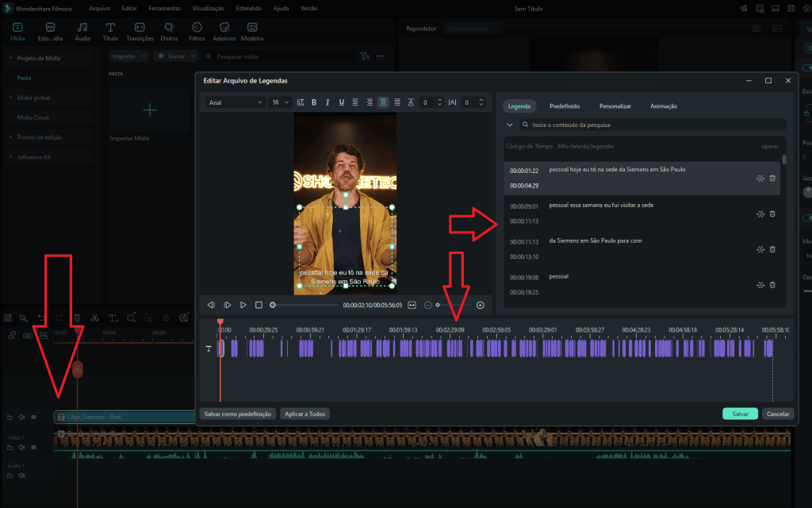
Task: Open the Ferramentas menu
Action: [164, 8]
